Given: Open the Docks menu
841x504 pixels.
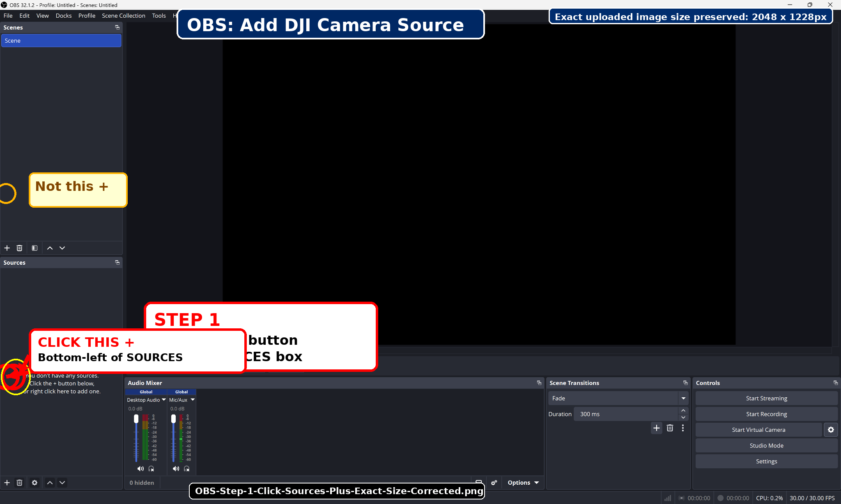Looking at the screenshot, I should (64, 16).
